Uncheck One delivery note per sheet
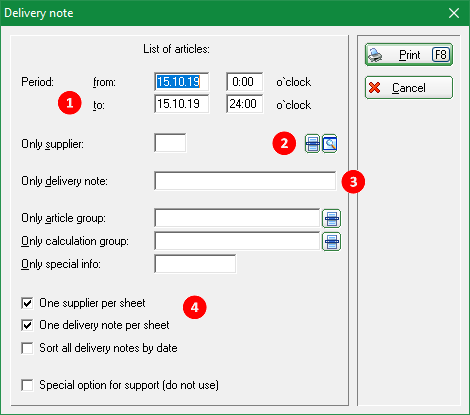 (27, 325)
